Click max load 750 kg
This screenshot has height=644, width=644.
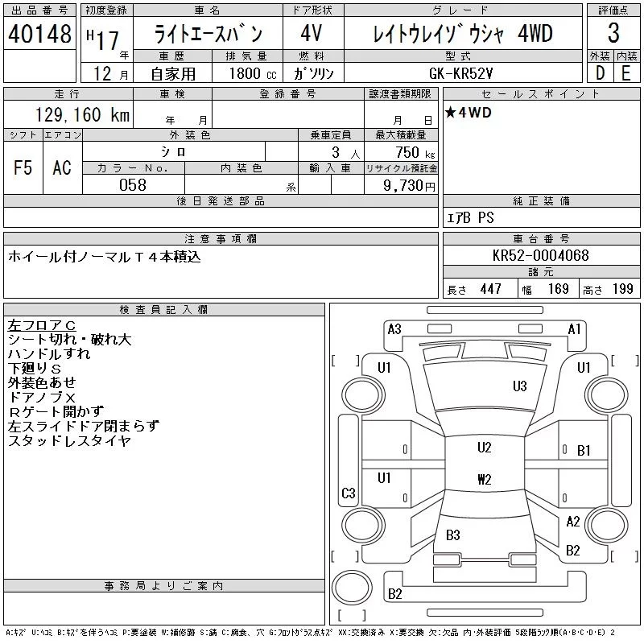(x=415, y=152)
